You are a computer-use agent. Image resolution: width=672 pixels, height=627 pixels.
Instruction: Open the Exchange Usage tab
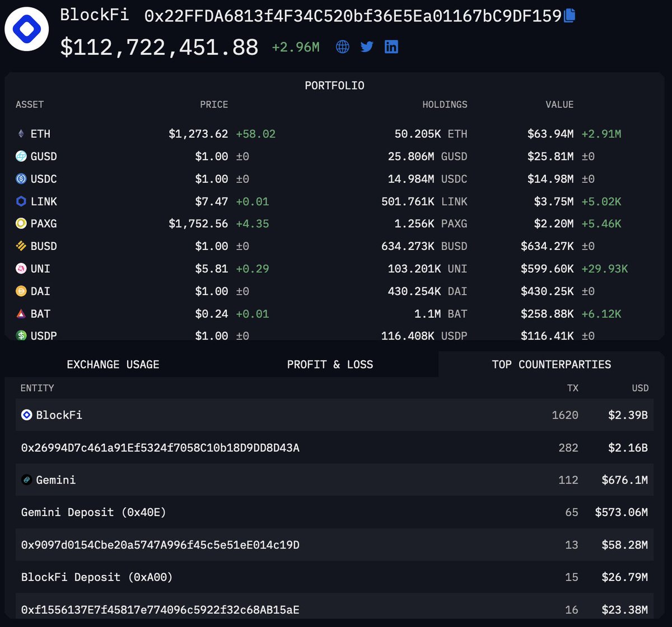(113, 364)
